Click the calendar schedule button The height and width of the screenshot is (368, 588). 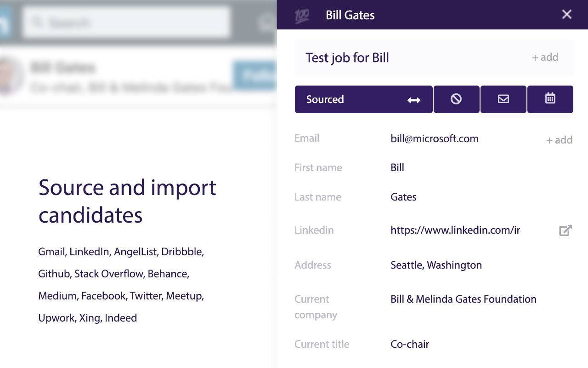[550, 99]
